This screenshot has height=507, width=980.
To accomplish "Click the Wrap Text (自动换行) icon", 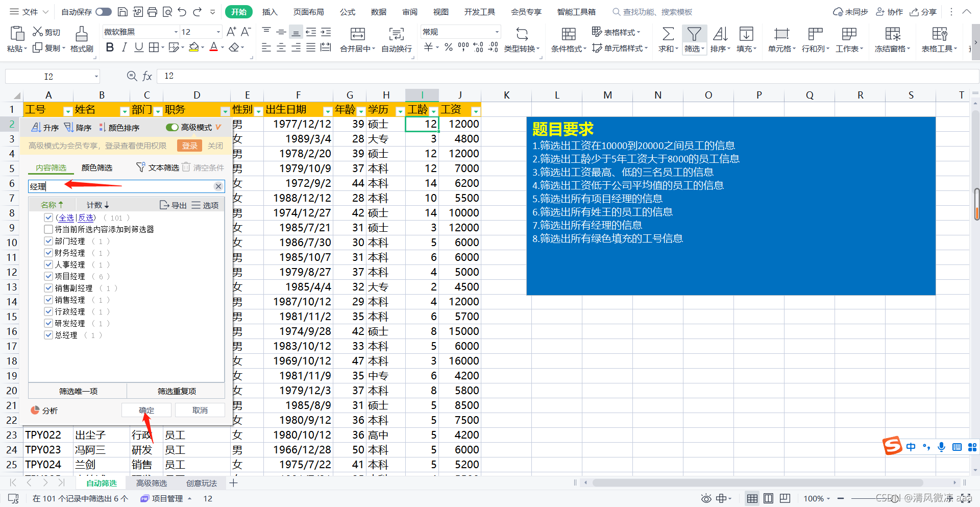I will (x=397, y=34).
